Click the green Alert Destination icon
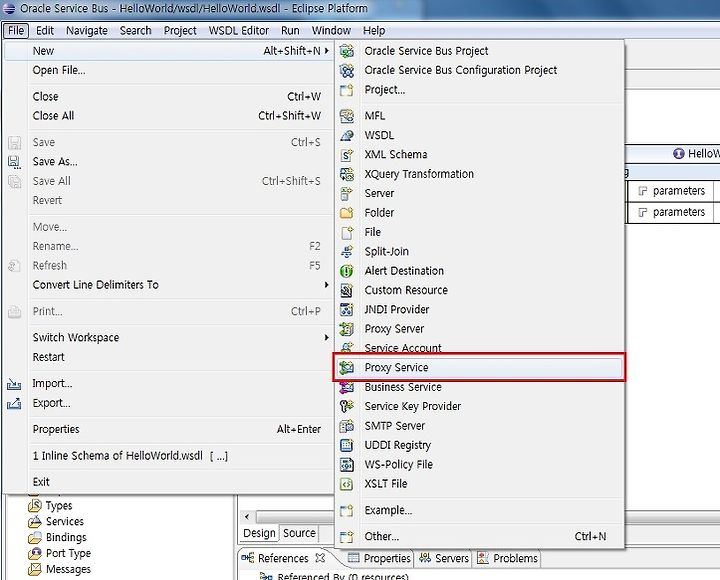The width and height of the screenshot is (720, 580). 347,271
